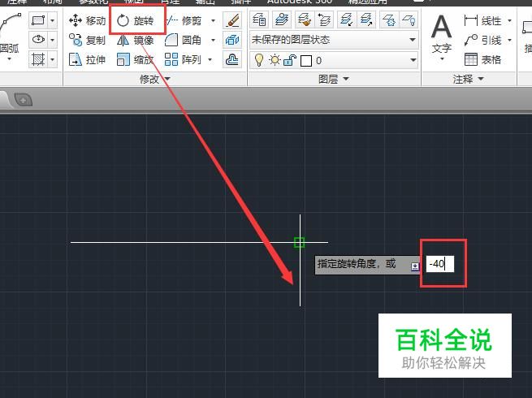Image resolution: width=532 pixels, height=398 pixels.
Task: Select the Fillet (圆角) tool
Action: coord(184,40)
